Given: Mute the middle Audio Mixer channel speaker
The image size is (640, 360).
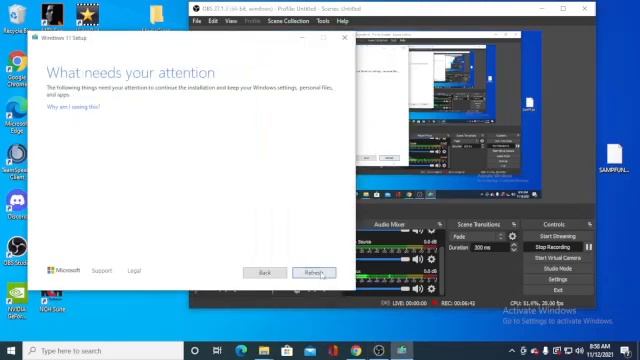Looking at the screenshot, I should click(418, 260).
